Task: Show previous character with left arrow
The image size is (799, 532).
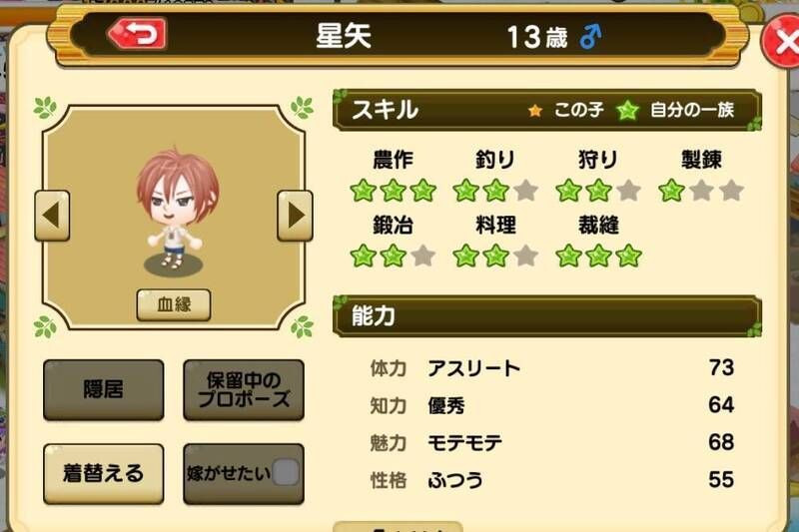Action: (52, 216)
